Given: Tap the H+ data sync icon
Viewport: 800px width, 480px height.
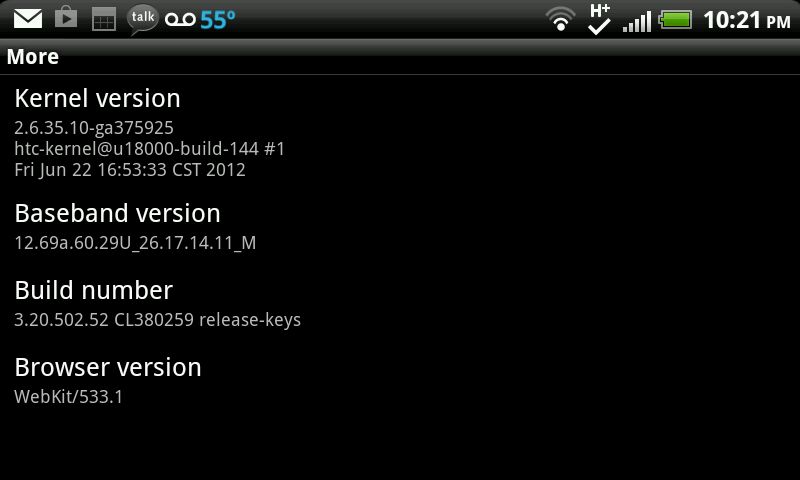Looking at the screenshot, I should pos(599,19).
